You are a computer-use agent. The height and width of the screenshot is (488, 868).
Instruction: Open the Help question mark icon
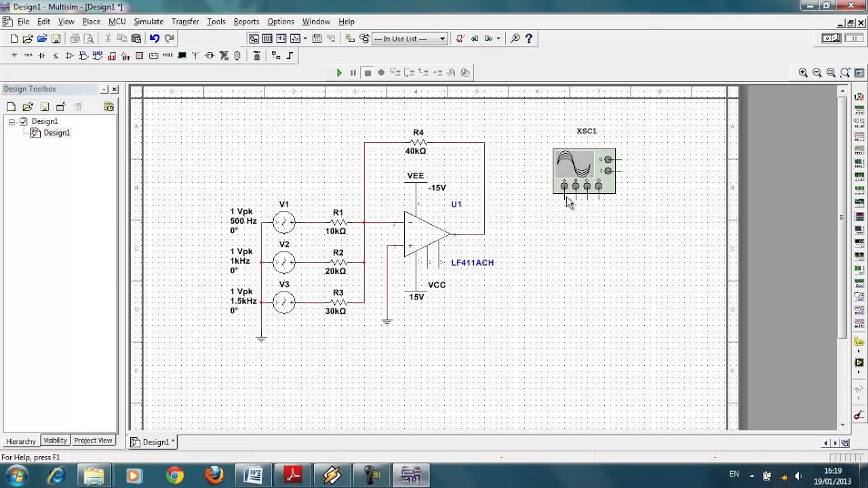coord(529,39)
